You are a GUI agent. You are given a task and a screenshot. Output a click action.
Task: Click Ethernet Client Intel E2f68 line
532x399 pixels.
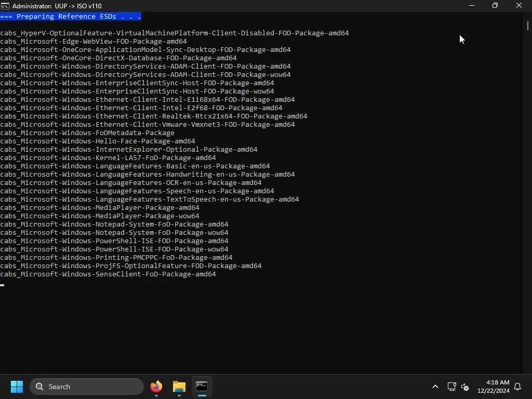141,108
